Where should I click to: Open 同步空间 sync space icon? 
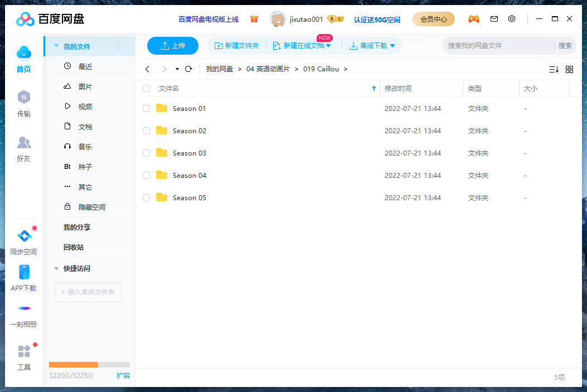tap(25, 236)
